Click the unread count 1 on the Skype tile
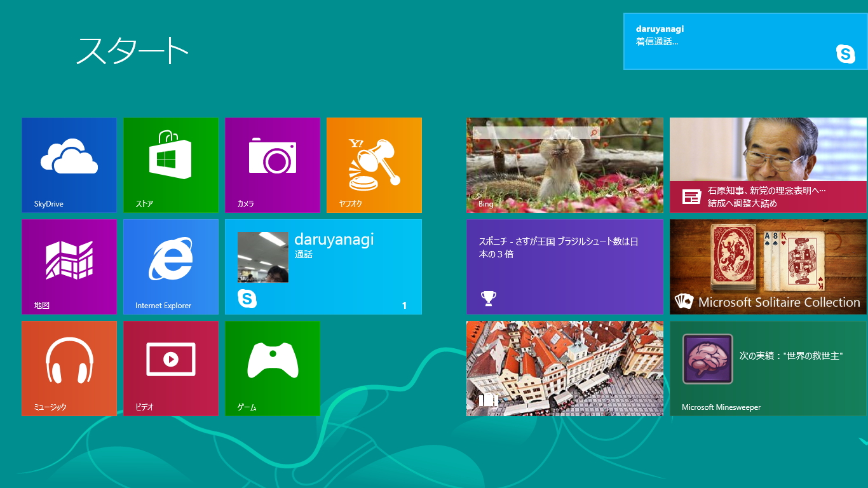868x488 pixels. click(404, 306)
